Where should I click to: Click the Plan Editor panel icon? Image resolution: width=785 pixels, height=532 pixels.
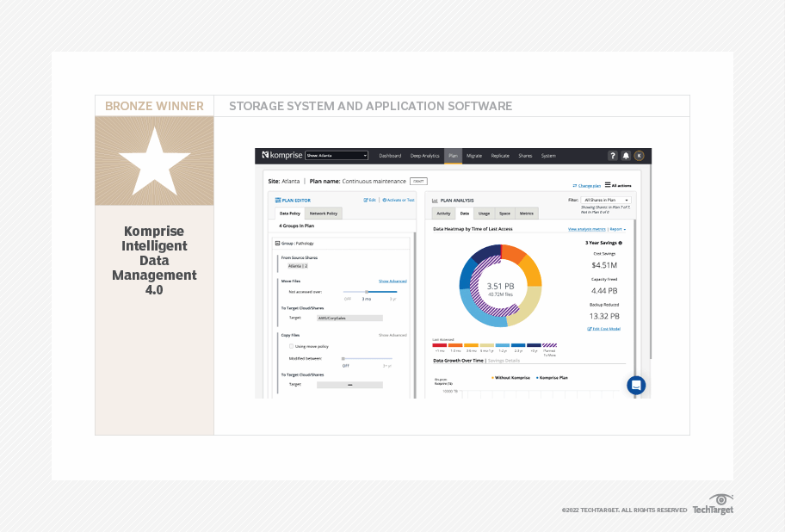[x=276, y=201]
